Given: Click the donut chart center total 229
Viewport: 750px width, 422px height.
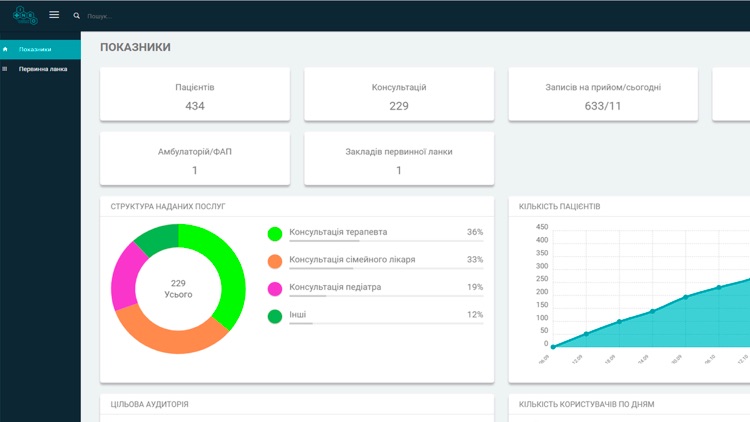Looking at the screenshot, I should [178, 289].
